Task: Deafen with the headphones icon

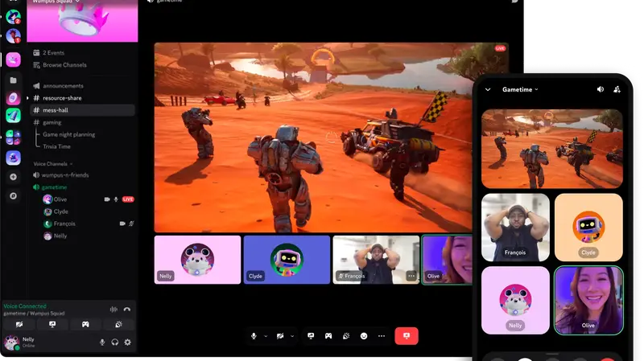Action: click(x=115, y=343)
